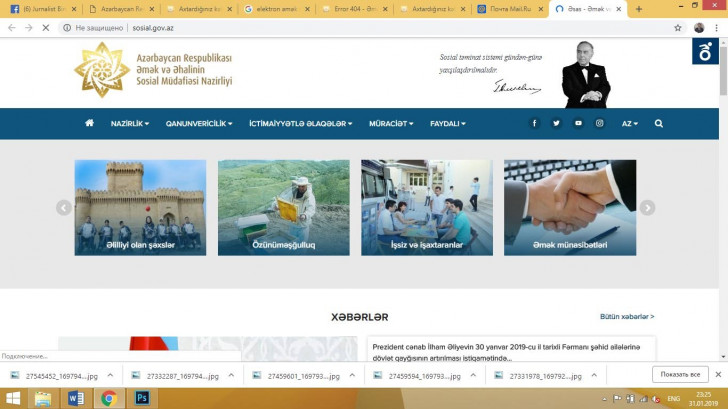
Task: Open the Chrome three-dot menu
Action: tap(716, 28)
